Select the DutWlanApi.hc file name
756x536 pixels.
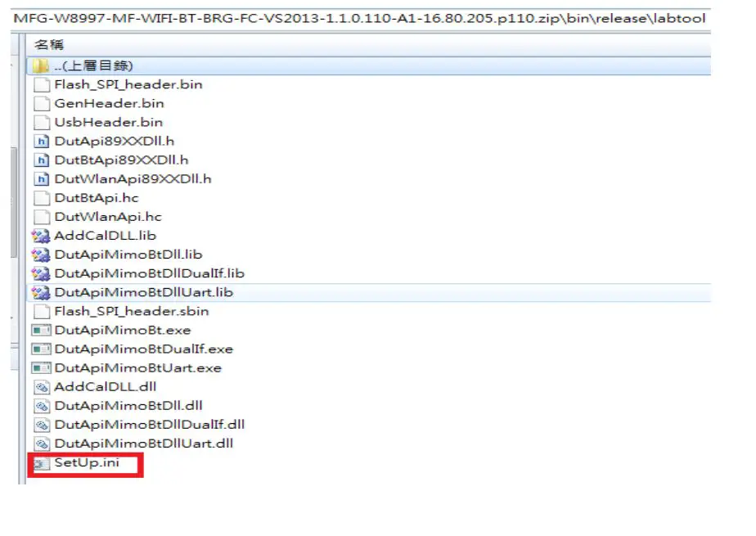(x=108, y=217)
